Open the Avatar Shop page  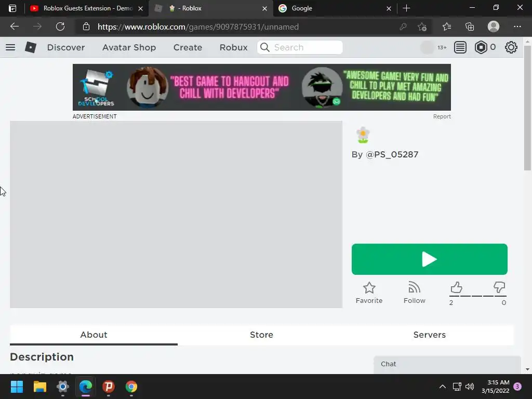129,47
